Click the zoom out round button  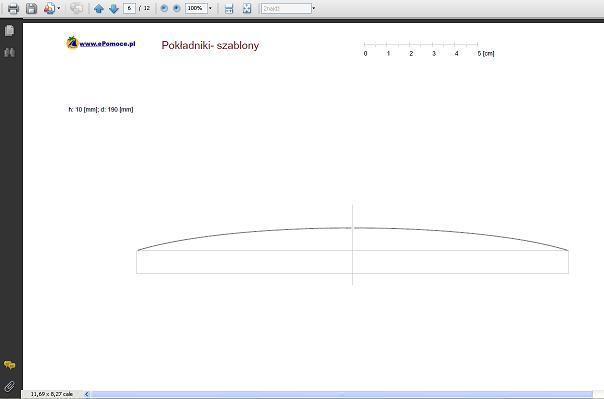tap(164, 8)
